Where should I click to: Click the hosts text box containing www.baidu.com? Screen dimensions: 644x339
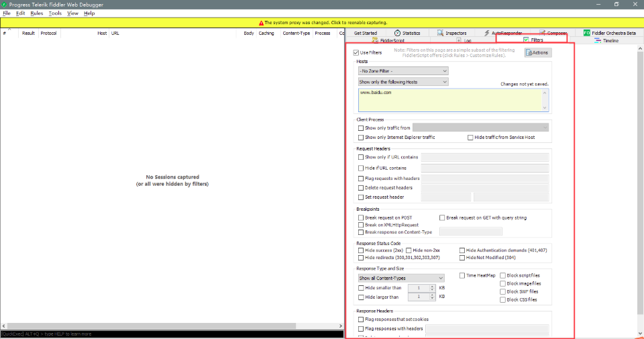tap(453, 100)
